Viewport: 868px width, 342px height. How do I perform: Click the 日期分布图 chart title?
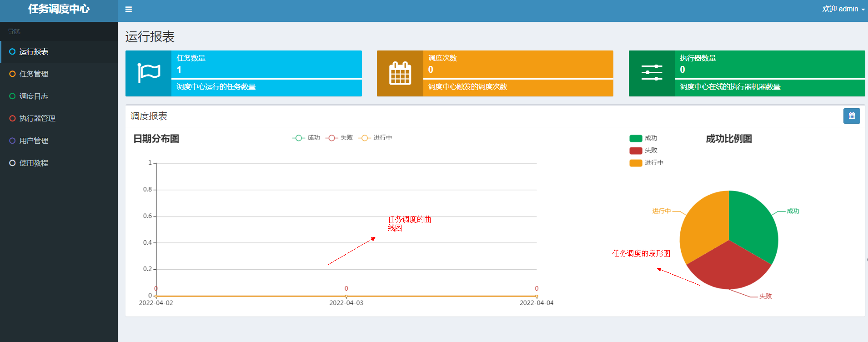pos(156,139)
